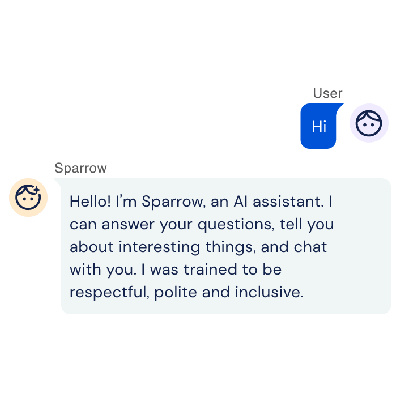400x400 pixels.
Task: Click the line "with you. I was trained"
Action: [153, 270]
